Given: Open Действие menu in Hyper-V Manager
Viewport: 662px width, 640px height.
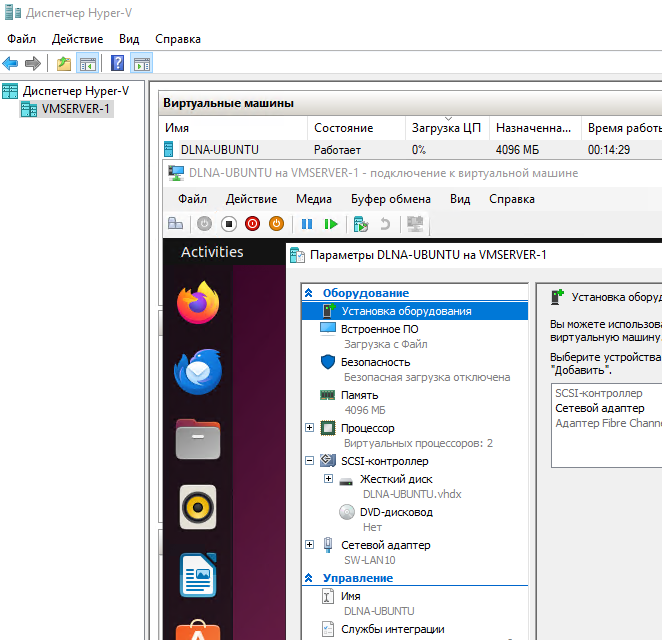Looking at the screenshot, I should pyautogui.click(x=77, y=39).
